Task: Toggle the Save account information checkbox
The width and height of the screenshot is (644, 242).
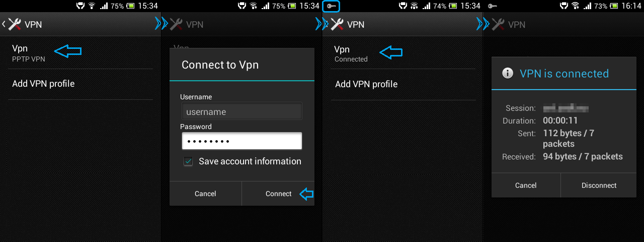Action: (x=188, y=162)
